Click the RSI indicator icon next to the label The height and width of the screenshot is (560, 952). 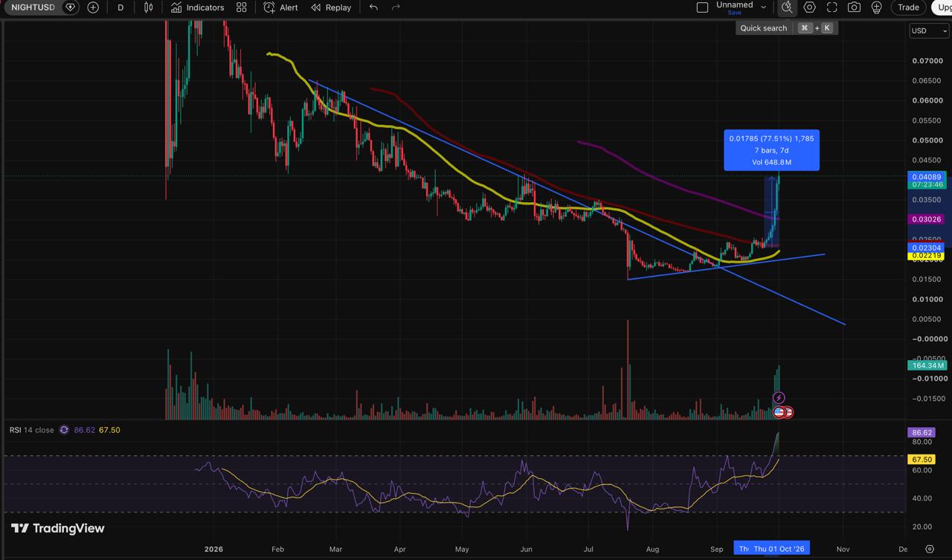(x=64, y=430)
